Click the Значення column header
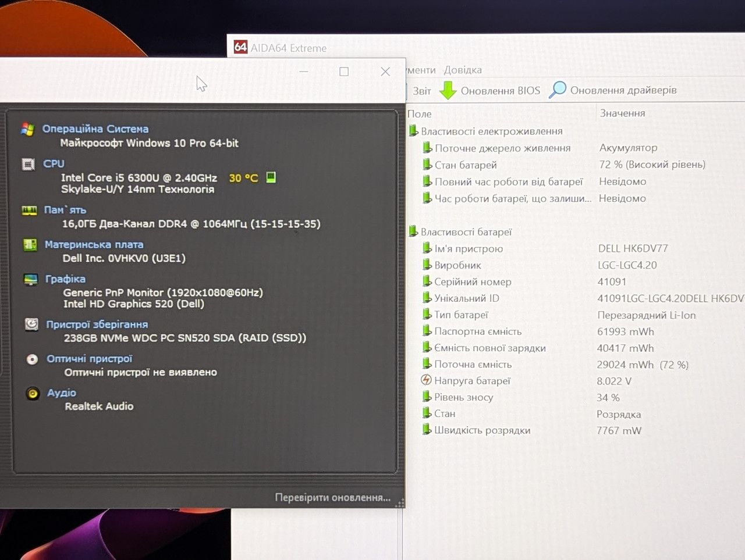745x560 pixels. coord(623,113)
